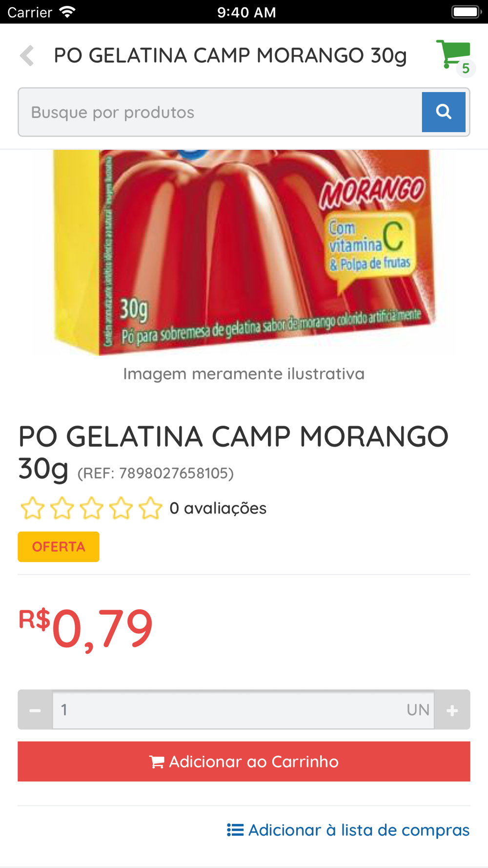Tap the cart count badge showing 5
This screenshot has width=488, height=868.
click(x=466, y=68)
